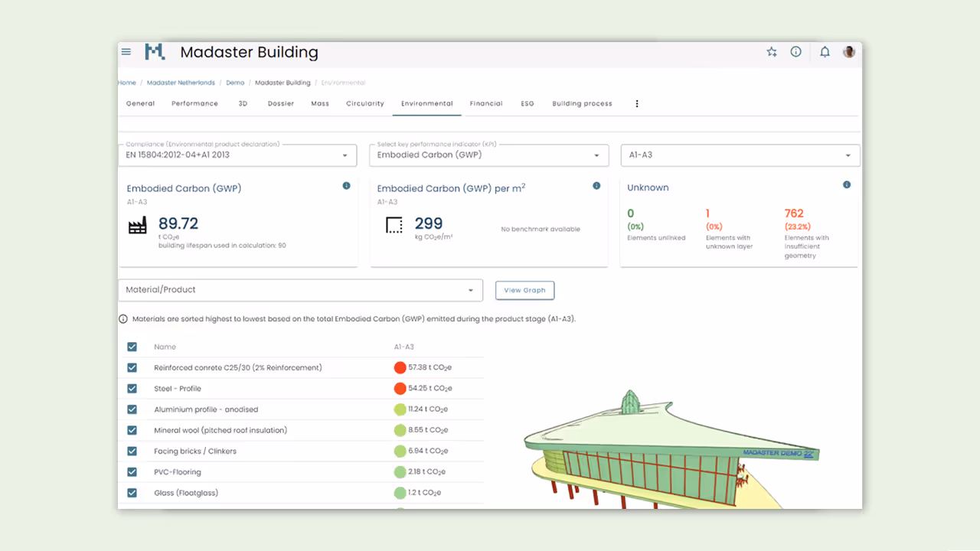Go to Madaster Building breadcrumb

[283, 83]
